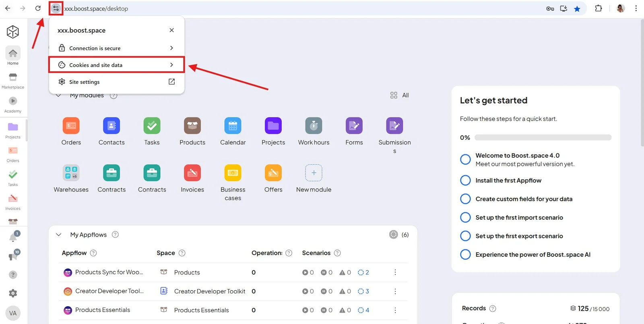The height and width of the screenshot is (324, 644).
Task: Click the help icon next to Records
Action: tap(493, 308)
